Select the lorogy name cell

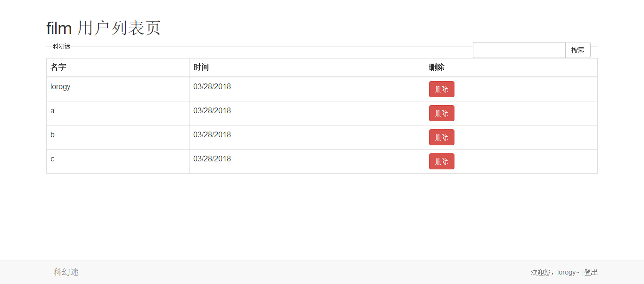pos(118,89)
